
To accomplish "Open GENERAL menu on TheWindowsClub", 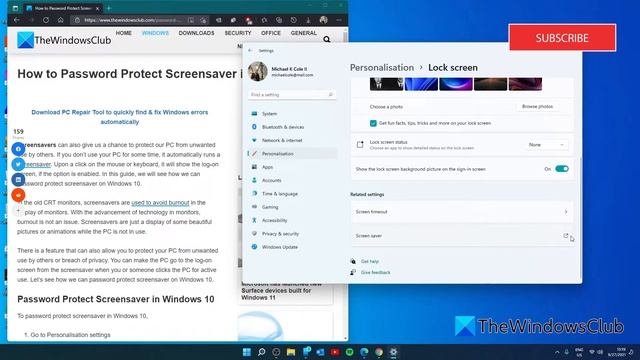I will 304,33.
